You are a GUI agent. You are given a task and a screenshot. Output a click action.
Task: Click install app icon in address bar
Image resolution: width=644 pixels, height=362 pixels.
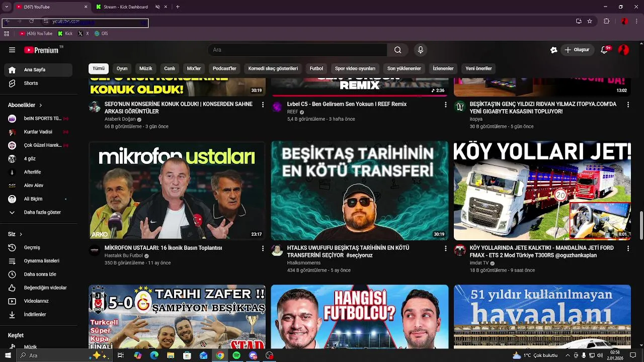click(x=579, y=21)
